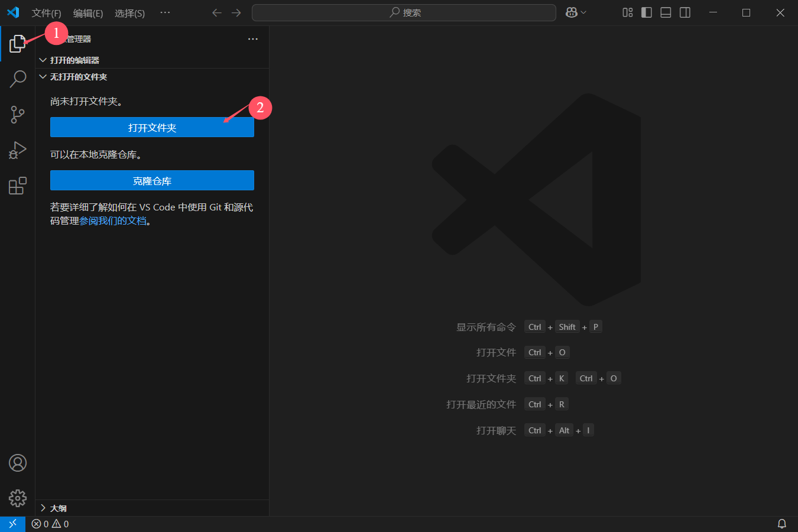798x532 pixels.
Task: Toggle the secondary side bar
Action: pos(685,12)
